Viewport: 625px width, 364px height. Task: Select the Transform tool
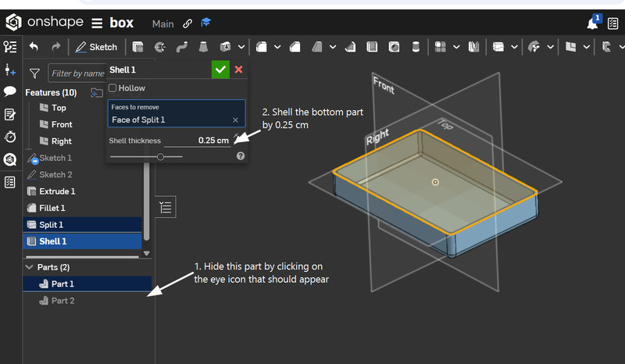[x=534, y=47]
